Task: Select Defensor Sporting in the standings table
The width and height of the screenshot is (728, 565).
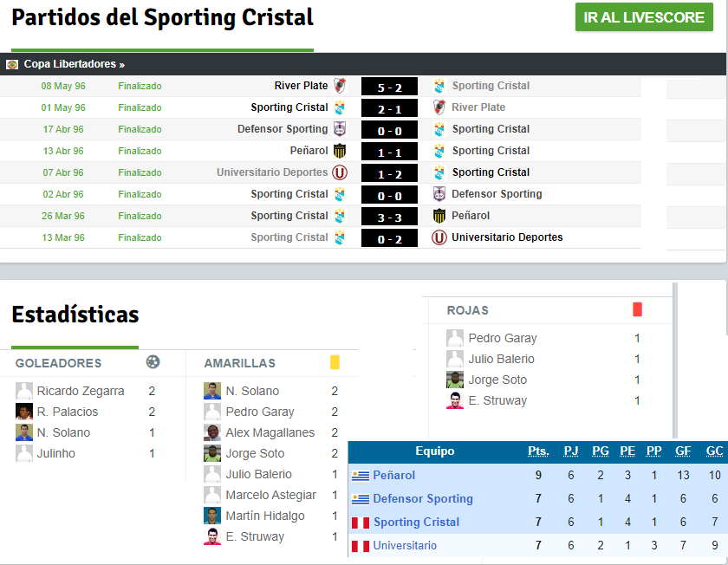Action: pos(423,498)
